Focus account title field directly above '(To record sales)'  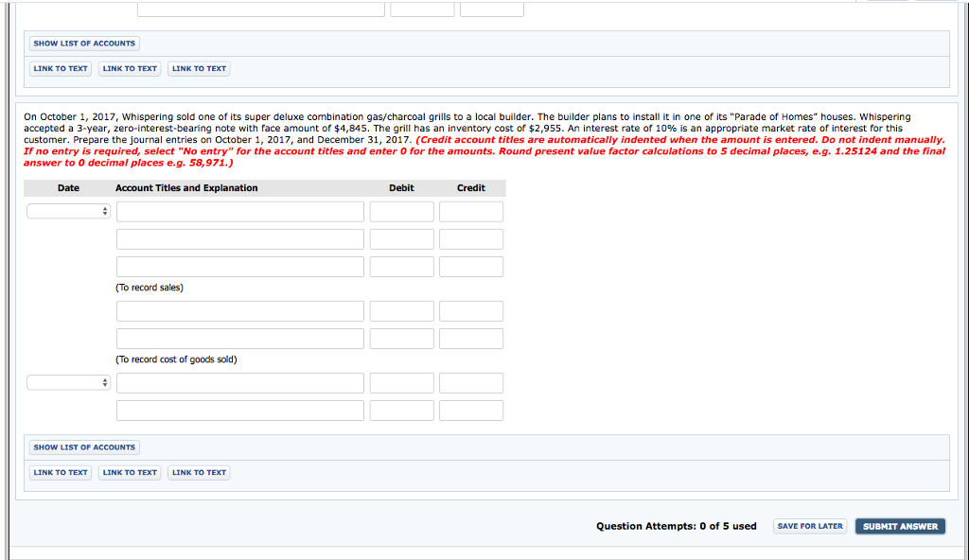point(240,267)
